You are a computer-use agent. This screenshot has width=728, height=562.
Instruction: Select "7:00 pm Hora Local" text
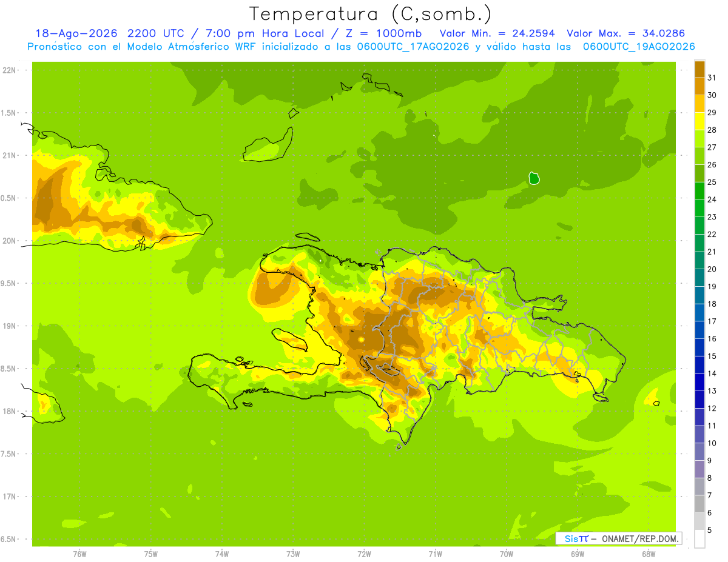(266, 33)
